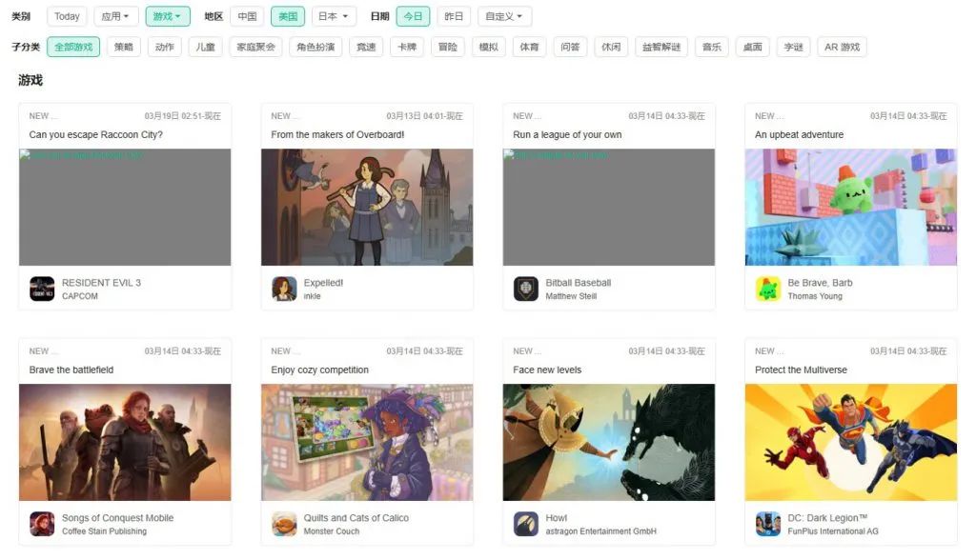This screenshot has height=560, width=976.
Task: Click headline "Enjoy cozy competition"
Action: (x=320, y=370)
